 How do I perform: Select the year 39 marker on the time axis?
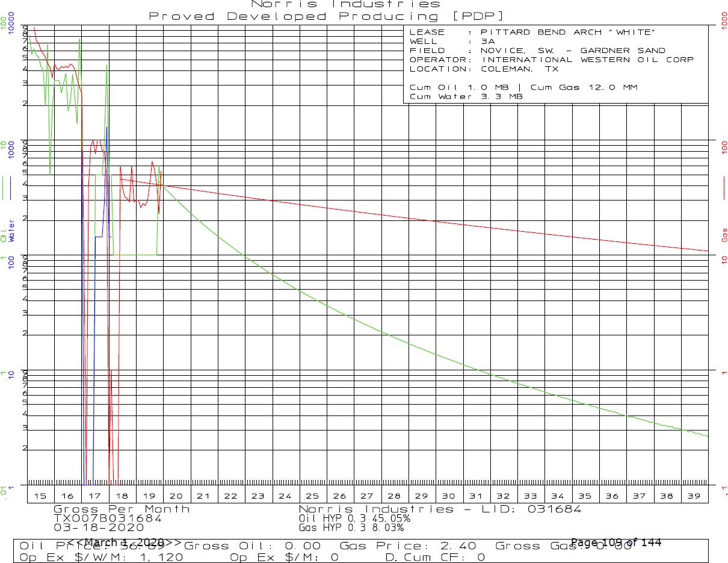(694, 496)
